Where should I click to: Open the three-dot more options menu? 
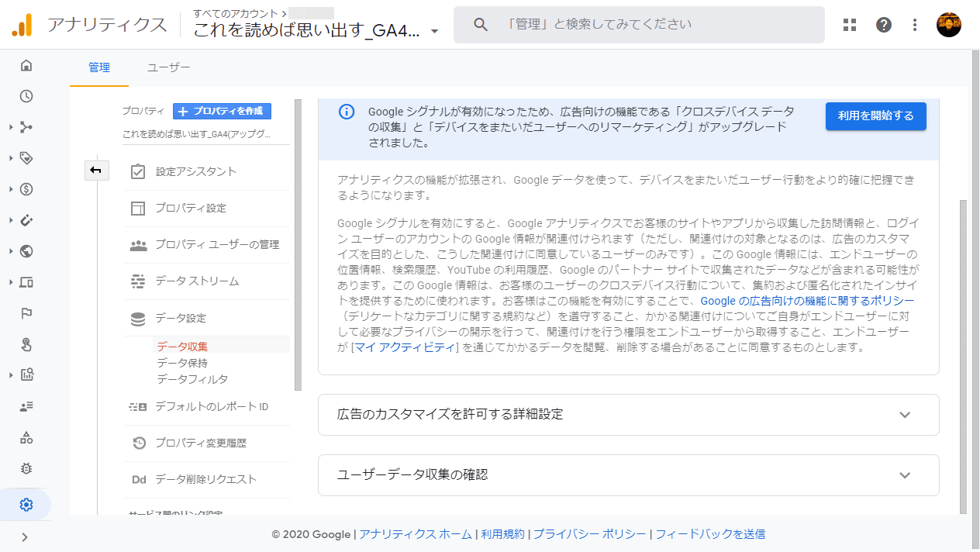tap(915, 25)
